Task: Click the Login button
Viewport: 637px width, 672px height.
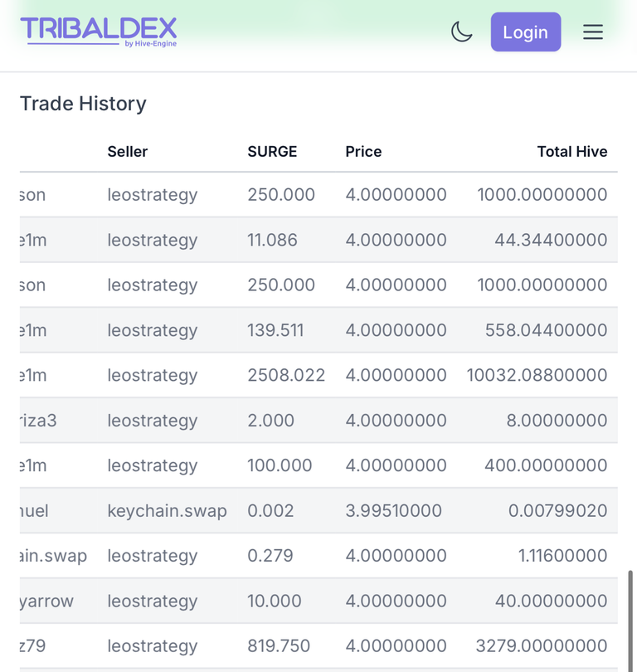Action: (526, 32)
